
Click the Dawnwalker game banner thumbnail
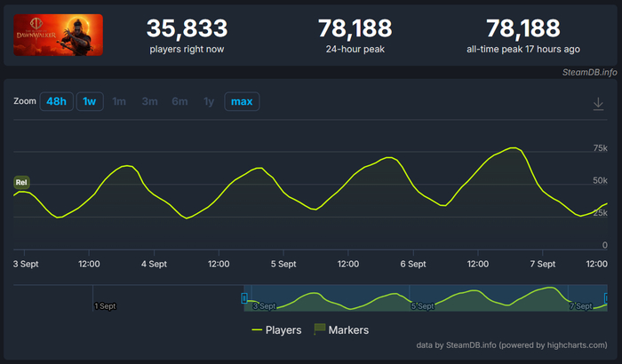point(59,35)
